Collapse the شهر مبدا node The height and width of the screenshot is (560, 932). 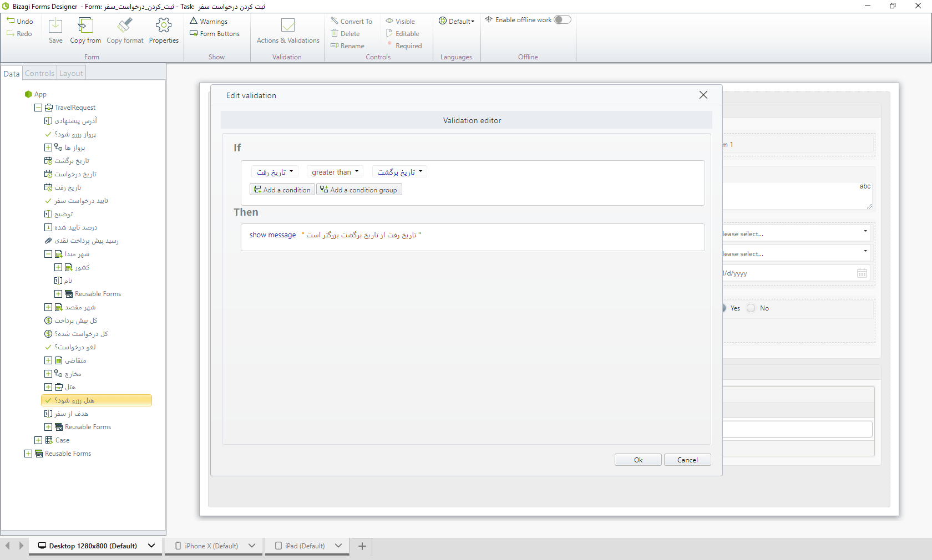point(48,254)
